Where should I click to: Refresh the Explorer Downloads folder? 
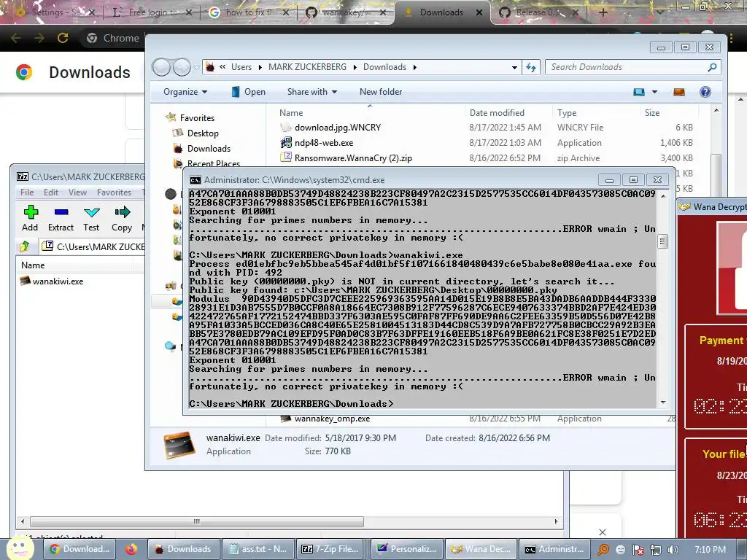pyautogui.click(x=531, y=67)
